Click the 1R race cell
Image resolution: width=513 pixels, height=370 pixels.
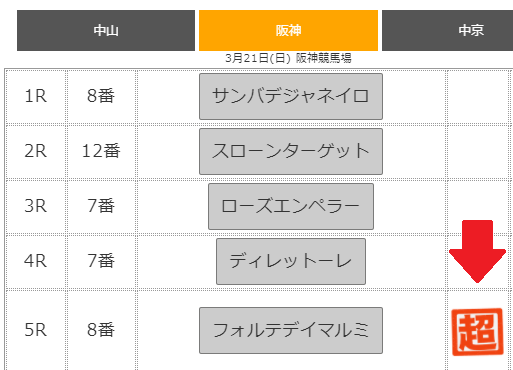(x=35, y=96)
